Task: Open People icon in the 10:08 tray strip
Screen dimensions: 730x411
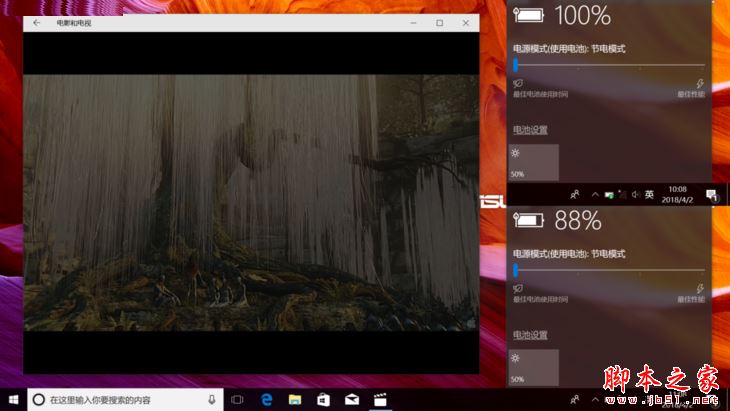Action: tap(575, 195)
